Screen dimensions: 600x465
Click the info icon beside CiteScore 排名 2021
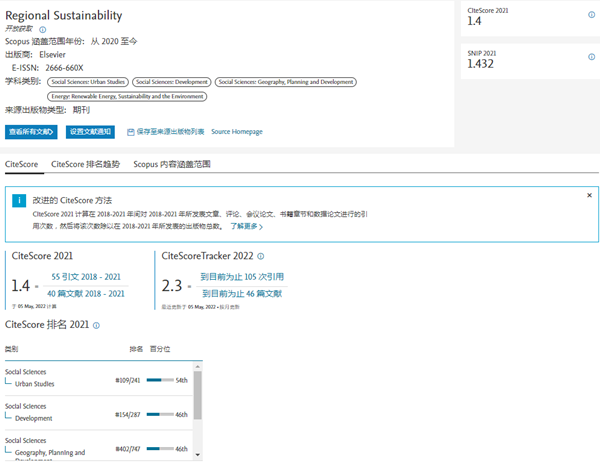pos(96,326)
